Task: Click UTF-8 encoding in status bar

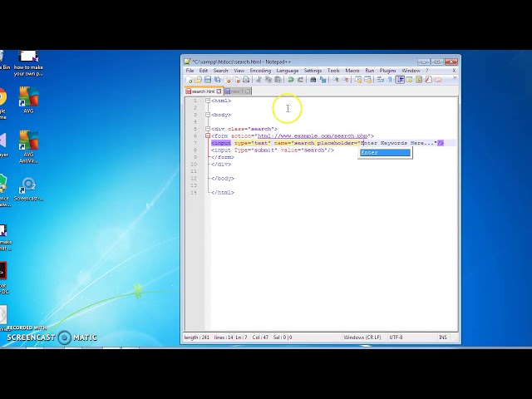Action: (396, 337)
